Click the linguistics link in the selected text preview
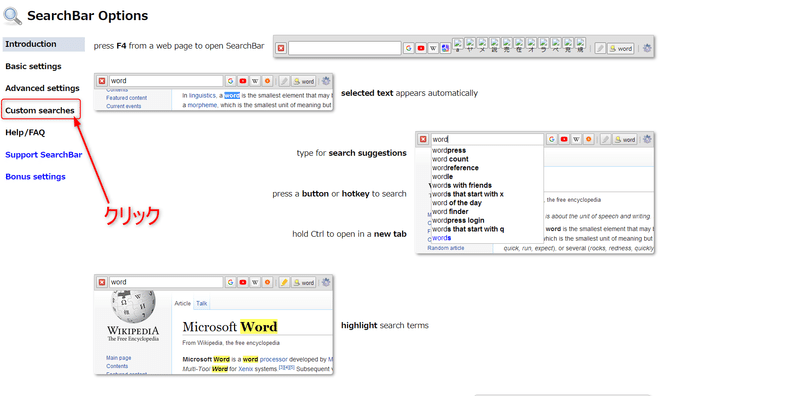The height and width of the screenshot is (396, 800). point(202,95)
